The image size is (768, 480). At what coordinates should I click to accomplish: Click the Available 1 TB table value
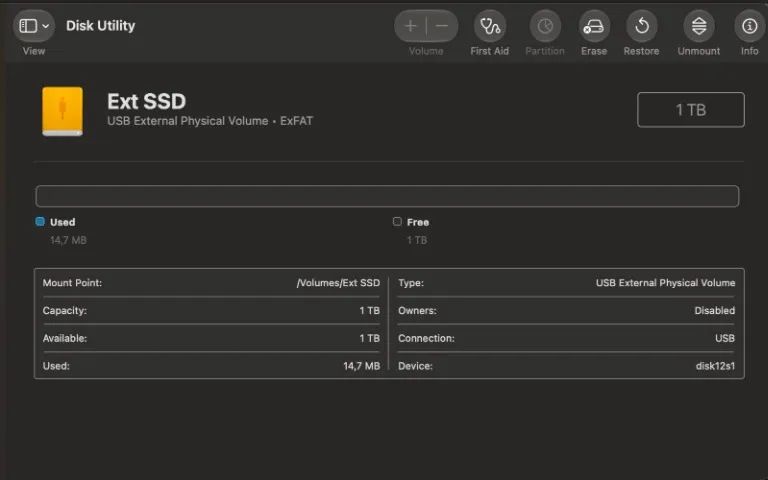[370, 338]
